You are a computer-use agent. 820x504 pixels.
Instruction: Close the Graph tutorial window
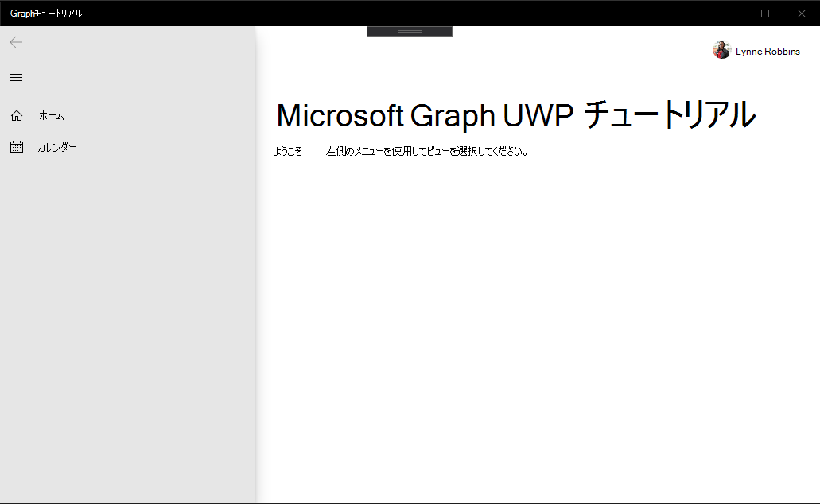tap(802, 14)
